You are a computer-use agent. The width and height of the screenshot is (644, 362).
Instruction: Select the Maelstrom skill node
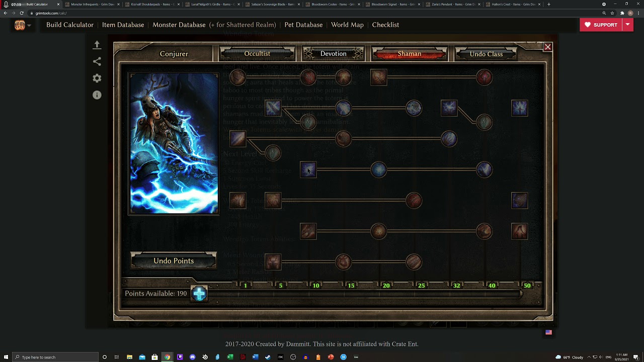coord(484,169)
